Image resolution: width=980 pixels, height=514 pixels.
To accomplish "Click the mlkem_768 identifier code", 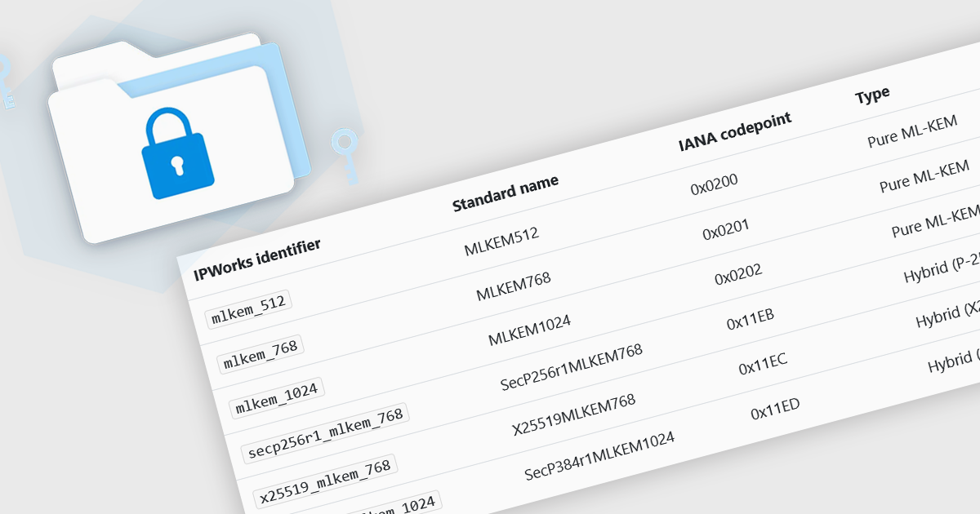I will 260,355.
